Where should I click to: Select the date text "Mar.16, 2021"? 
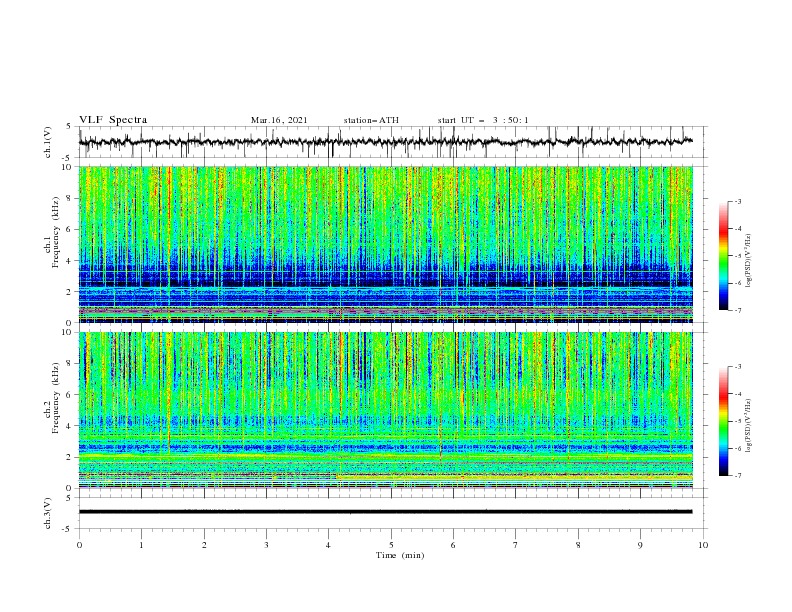tap(279, 120)
